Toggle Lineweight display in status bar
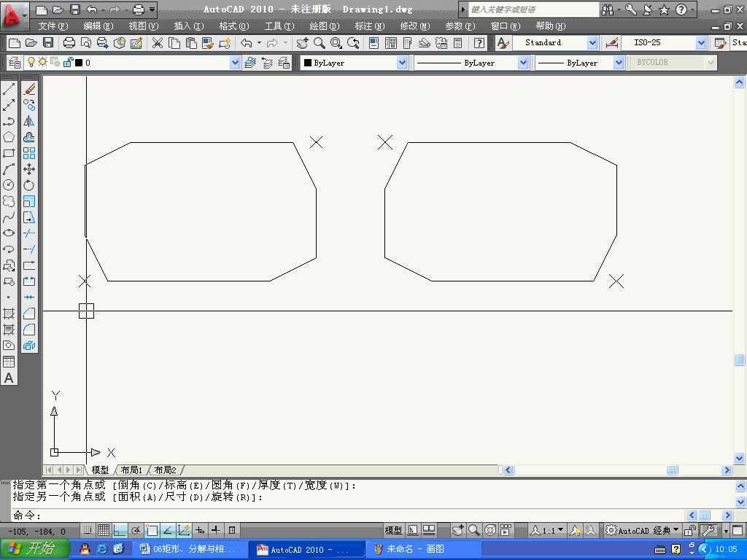Image resolution: width=747 pixels, height=560 pixels. [x=216, y=530]
